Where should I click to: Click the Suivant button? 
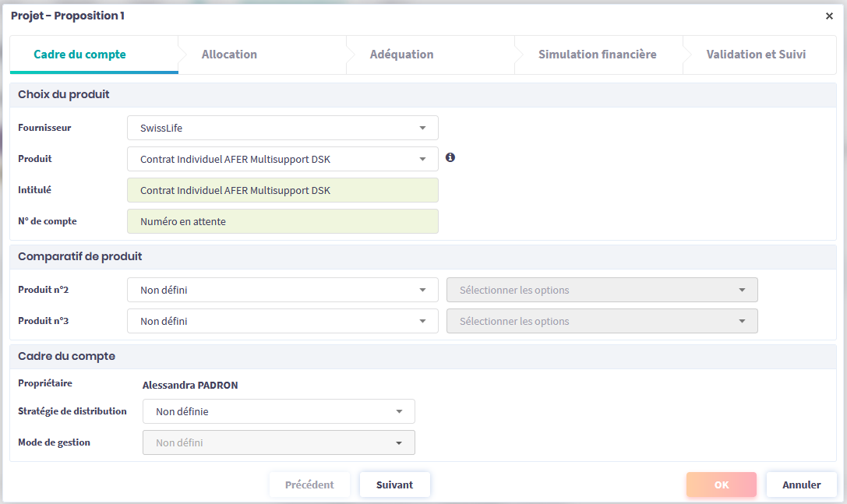pos(394,485)
